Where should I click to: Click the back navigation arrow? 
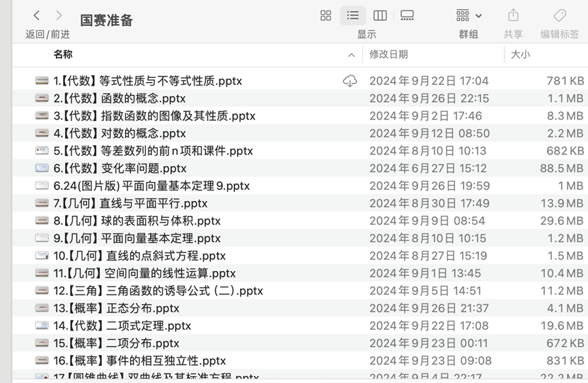point(36,16)
